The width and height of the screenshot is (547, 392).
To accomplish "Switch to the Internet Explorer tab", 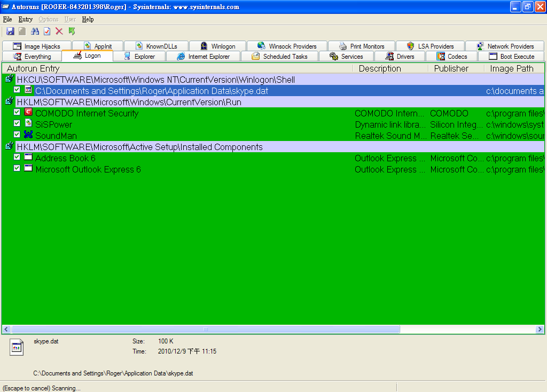I will [x=204, y=56].
